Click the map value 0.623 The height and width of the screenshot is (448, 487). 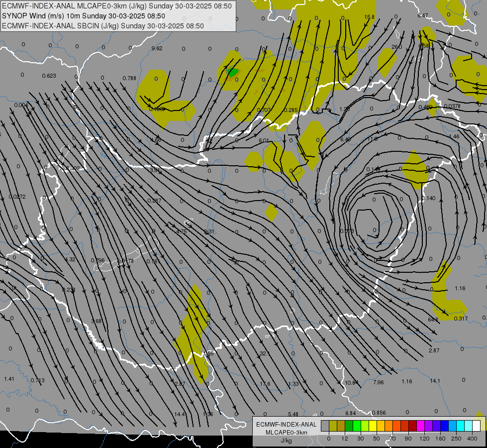[49, 76]
